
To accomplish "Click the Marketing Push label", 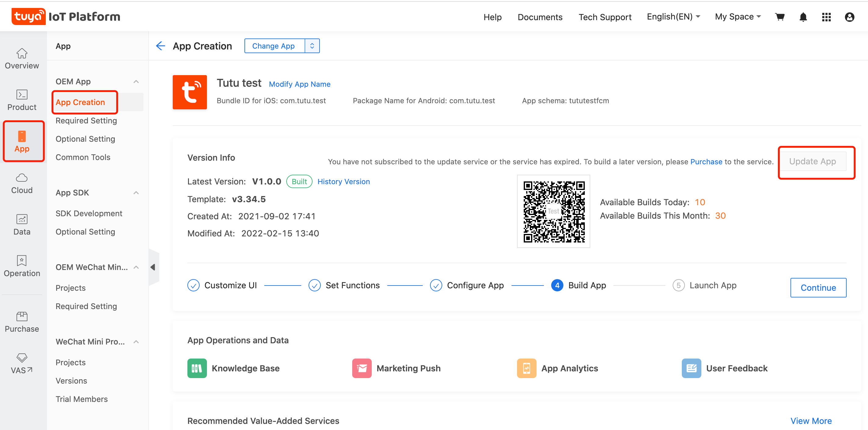I will (x=408, y=368).
